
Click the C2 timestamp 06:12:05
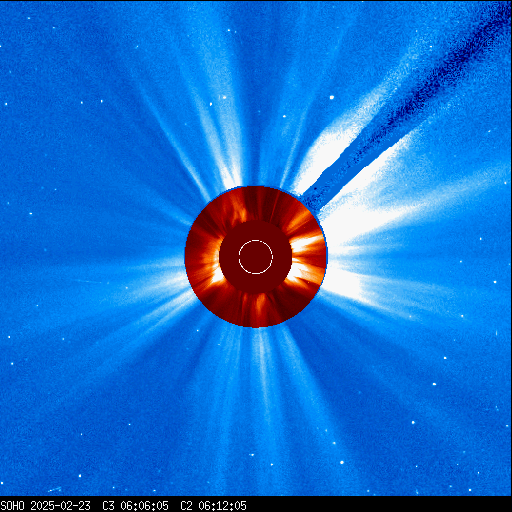coord(222,506)
